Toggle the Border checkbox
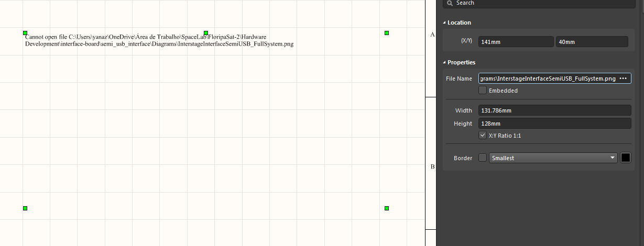The width and height of the screenshot is (644, 246). click(483, 158)
